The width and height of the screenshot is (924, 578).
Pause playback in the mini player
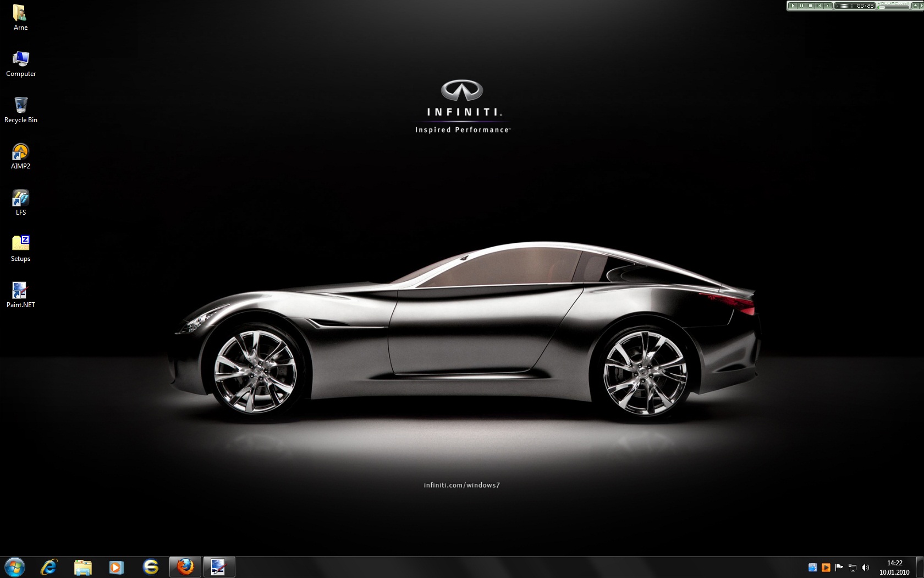[802, 6]
